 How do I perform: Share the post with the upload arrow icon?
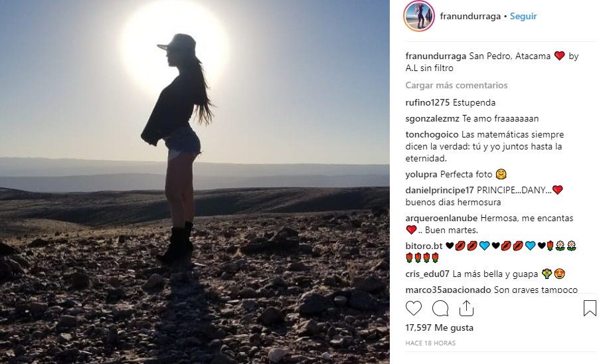click(x=466, y=308)
